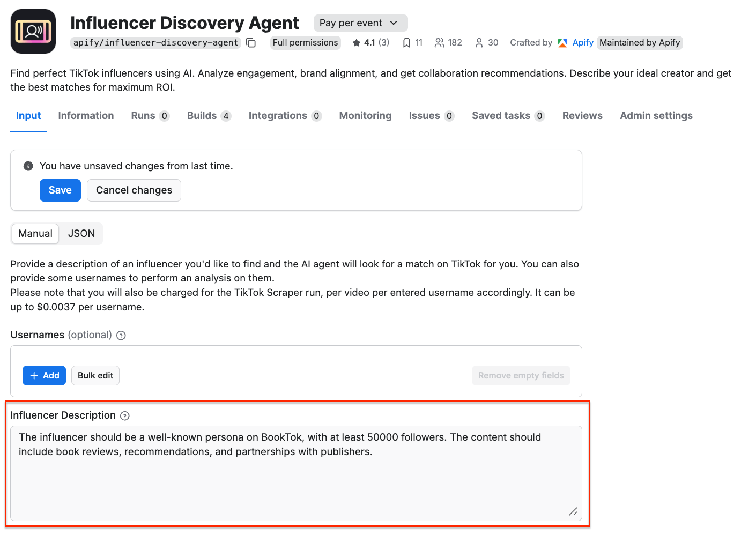The width and height of the screenshot is (756, 535).
Task: Open Bulk edit for usernames
Action: (x=95, y=375)
